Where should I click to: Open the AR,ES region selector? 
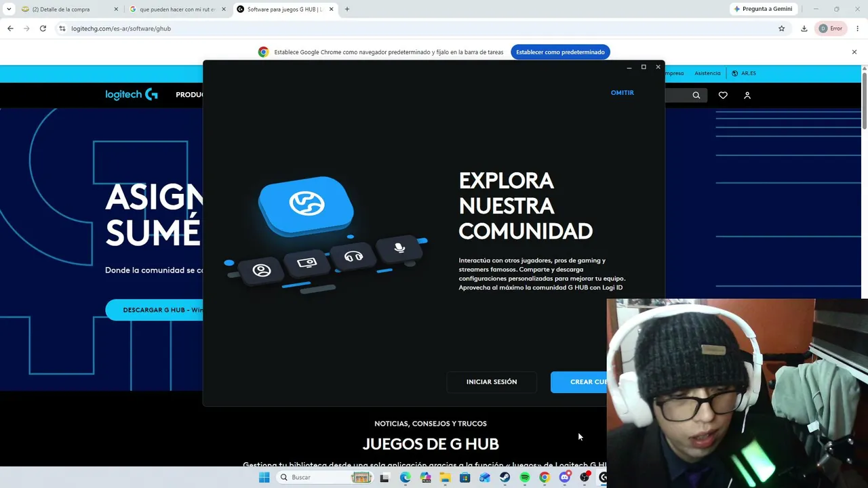point(743,73)
